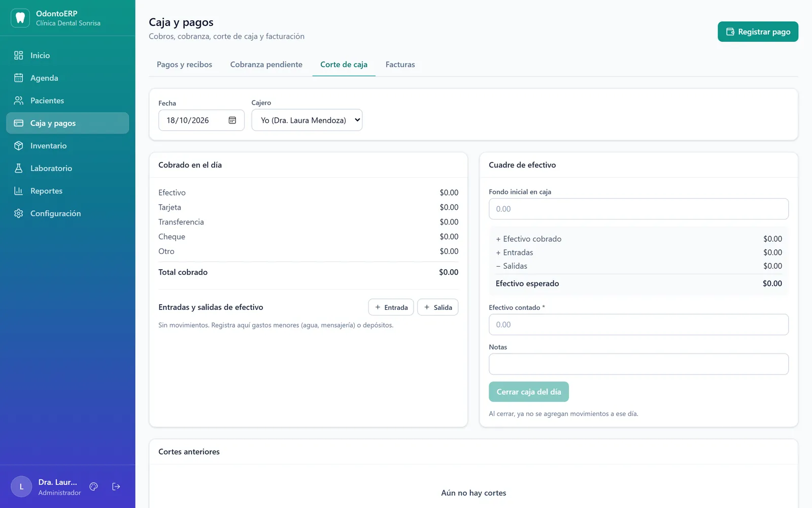Click the Transferencia row label
Screen dimensions: 812x508
point(181,222)
